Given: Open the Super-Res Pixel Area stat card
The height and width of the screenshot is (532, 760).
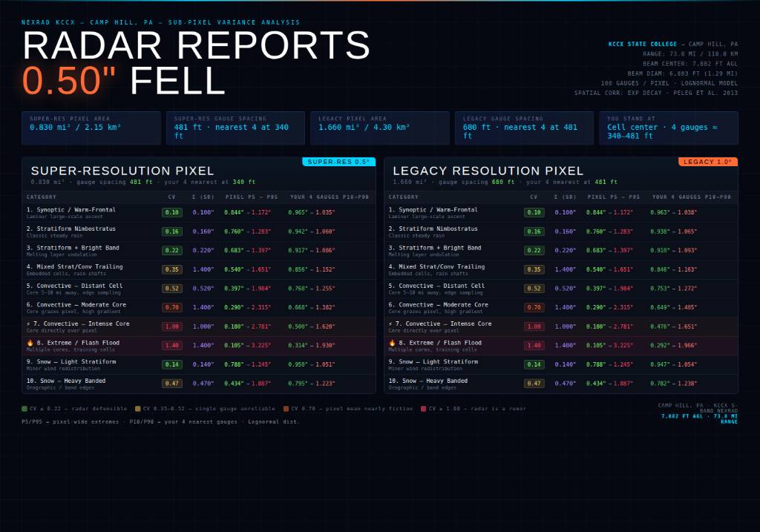Looking at the screenshot, I should (x=91, y=128).
